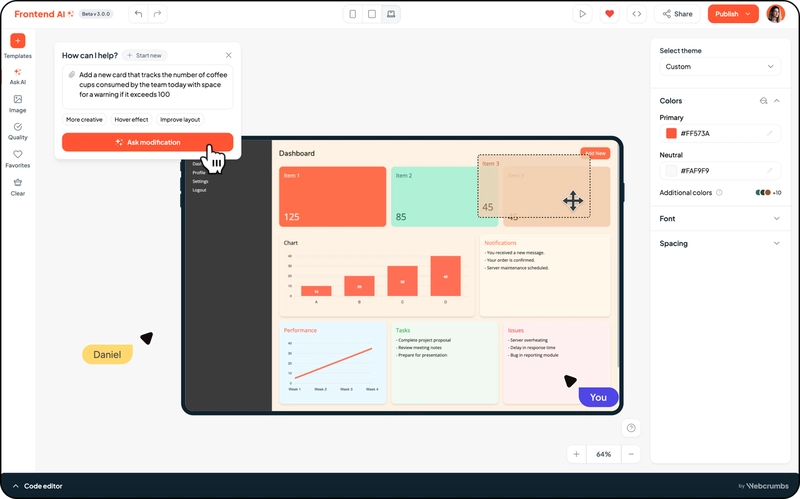Click the Clear icon in sidebar

point(18,183)
